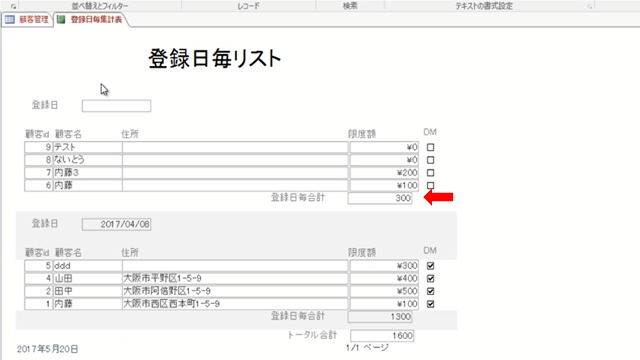Click the トータル合計 label
The height and width of the screenshot is (360, 640).
[x=312, y=335]
